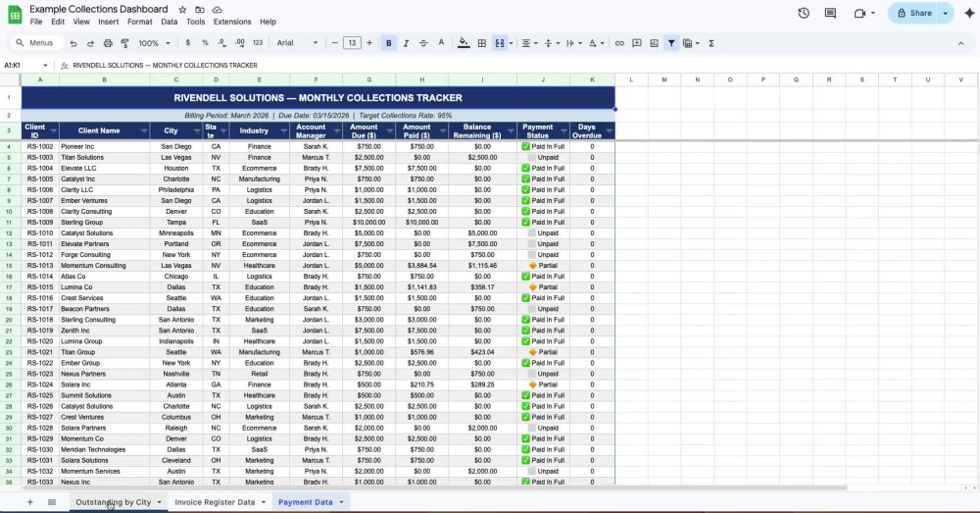
Task: Open the fill color picker
Action: [464, 43]
